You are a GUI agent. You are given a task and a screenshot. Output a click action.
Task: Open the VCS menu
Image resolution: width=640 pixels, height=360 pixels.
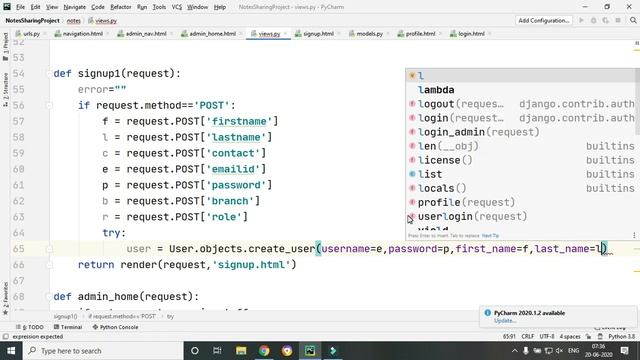click(x=177, y=7)
